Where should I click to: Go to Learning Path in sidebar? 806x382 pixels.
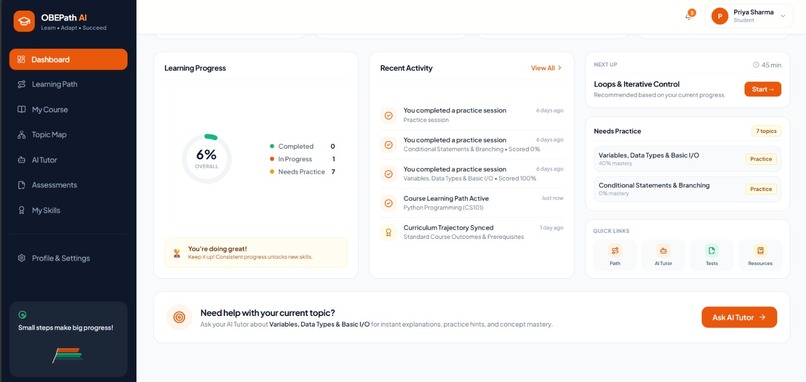point(68,84)
